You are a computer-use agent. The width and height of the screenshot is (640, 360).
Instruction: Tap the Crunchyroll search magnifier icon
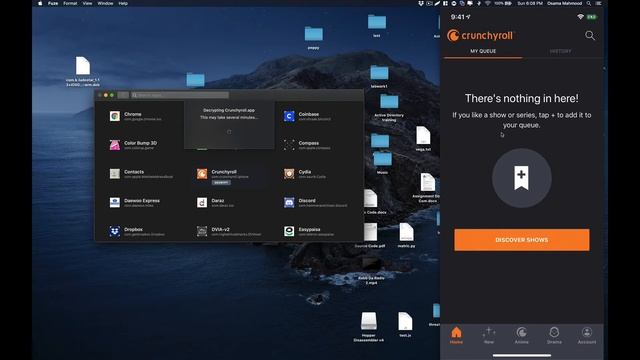(x=590, y=36)
